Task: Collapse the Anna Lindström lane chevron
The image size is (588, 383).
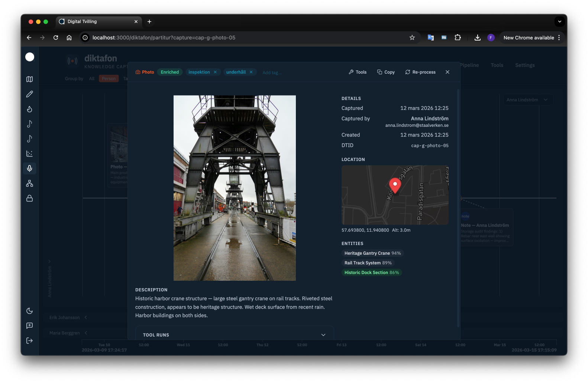Action: 49,261
